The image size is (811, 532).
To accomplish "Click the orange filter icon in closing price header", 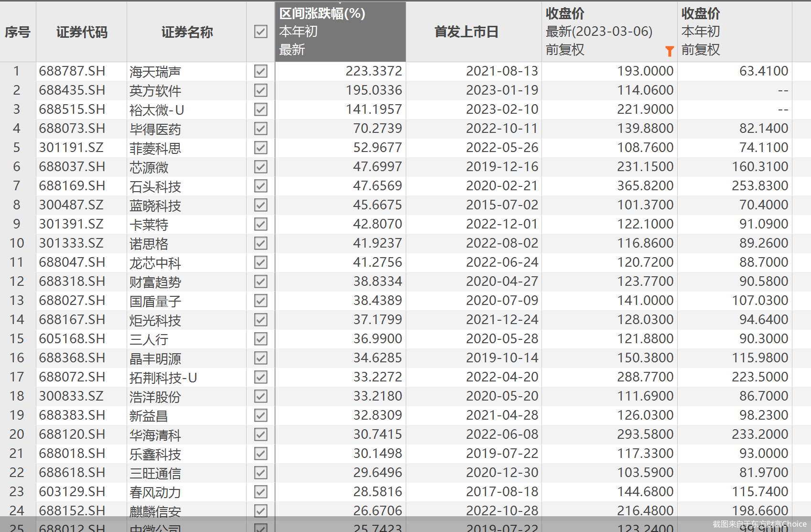I will (x=669, y=51).
